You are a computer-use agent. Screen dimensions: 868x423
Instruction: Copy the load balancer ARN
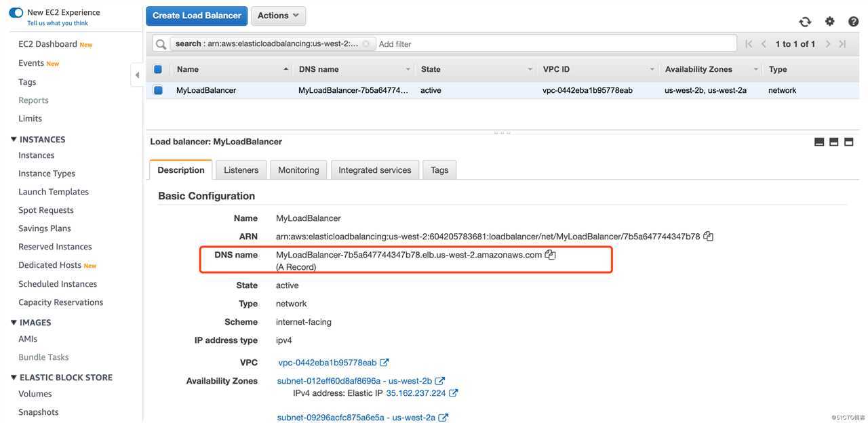708,237
